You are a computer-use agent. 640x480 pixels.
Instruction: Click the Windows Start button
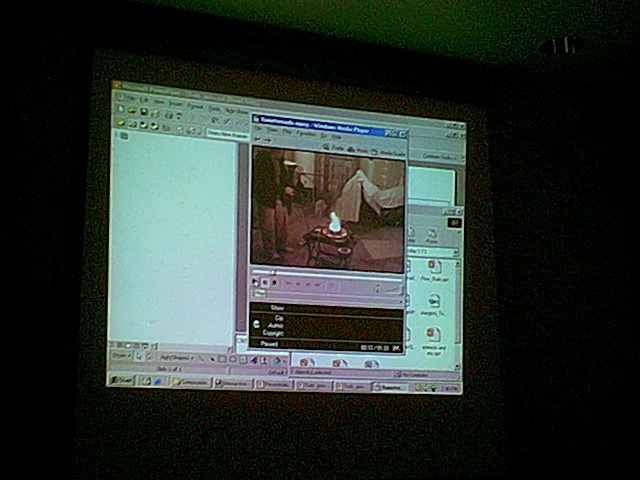coord(121,380)
